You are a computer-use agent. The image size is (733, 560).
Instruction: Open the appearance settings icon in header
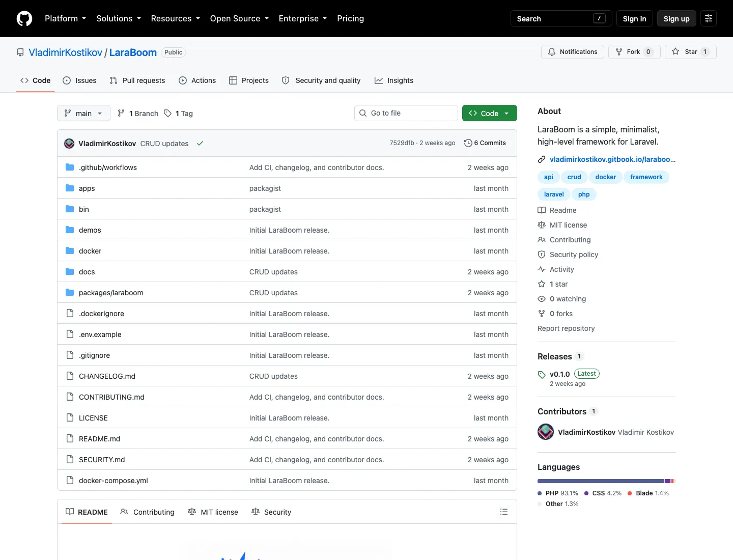click(x=709, y=18)
